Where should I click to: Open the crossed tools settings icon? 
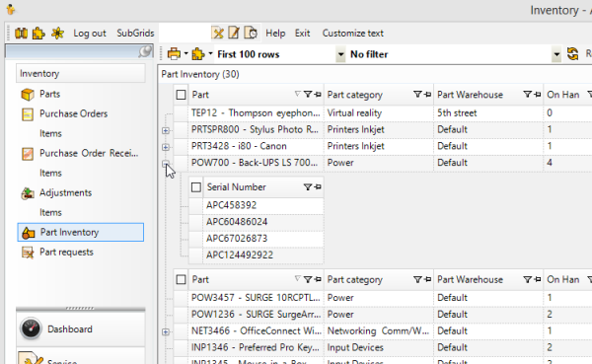click(217, 34)
